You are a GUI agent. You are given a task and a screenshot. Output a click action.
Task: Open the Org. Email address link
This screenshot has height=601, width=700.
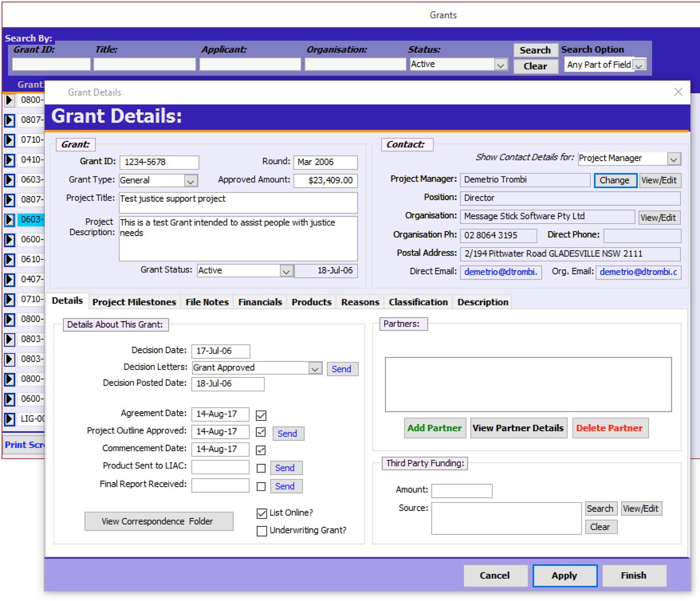pyautogui.click(x=638, y=272)
